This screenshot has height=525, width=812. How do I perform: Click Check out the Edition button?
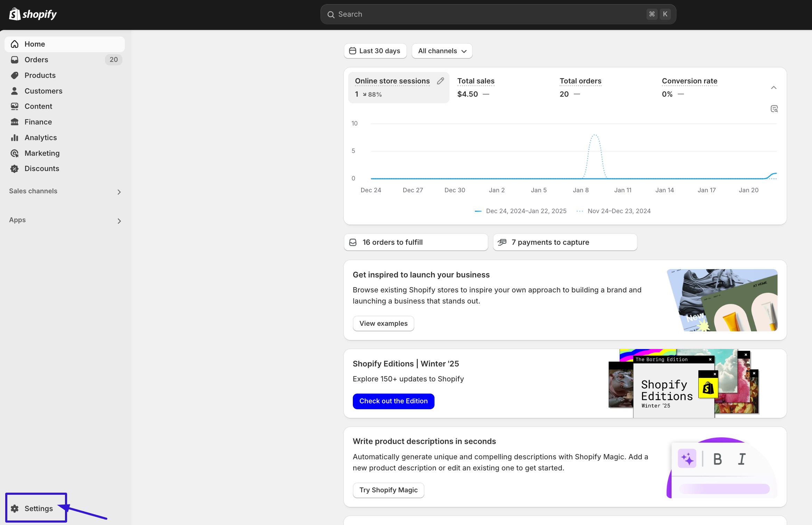(x=393, y=401)
